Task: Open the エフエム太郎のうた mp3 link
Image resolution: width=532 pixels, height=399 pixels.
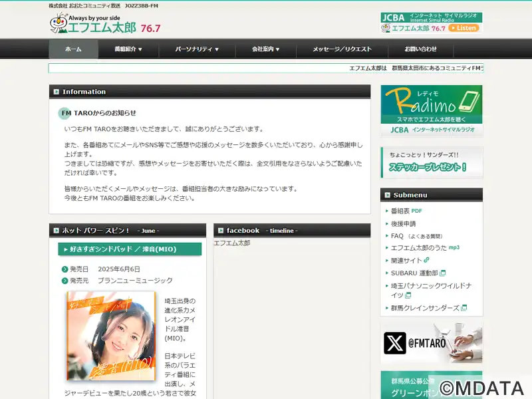Action: (x=425, y=248)
